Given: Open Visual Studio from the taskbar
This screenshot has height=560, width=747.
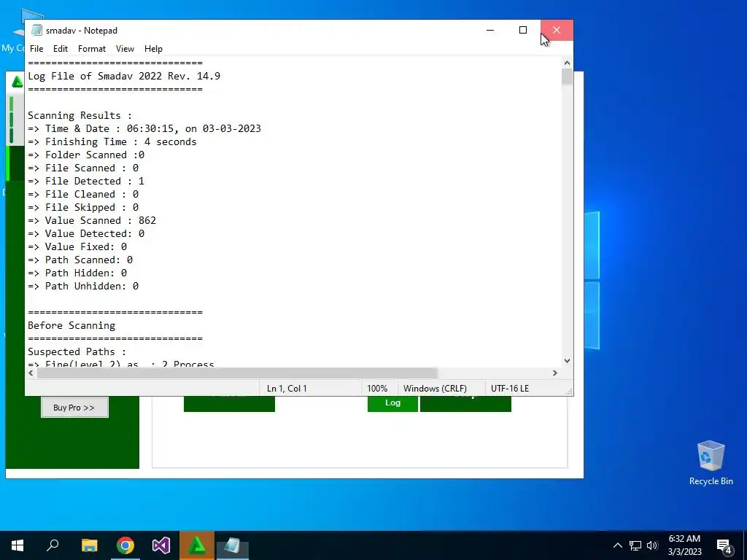Looking at the screenshot, I should point(161,545).
